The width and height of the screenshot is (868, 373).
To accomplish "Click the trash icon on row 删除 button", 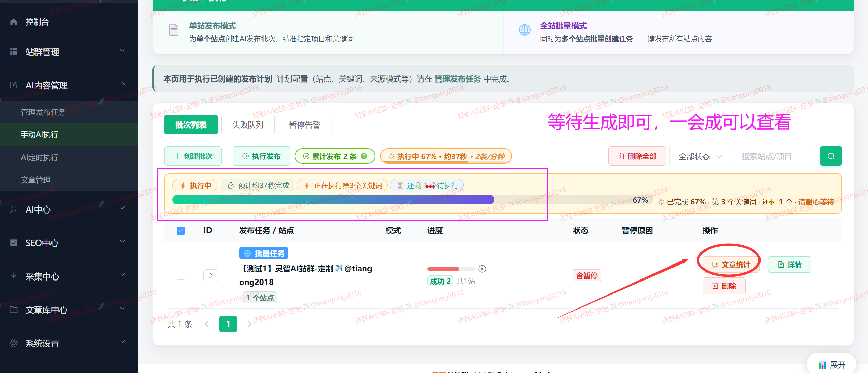I will point(715,286).
